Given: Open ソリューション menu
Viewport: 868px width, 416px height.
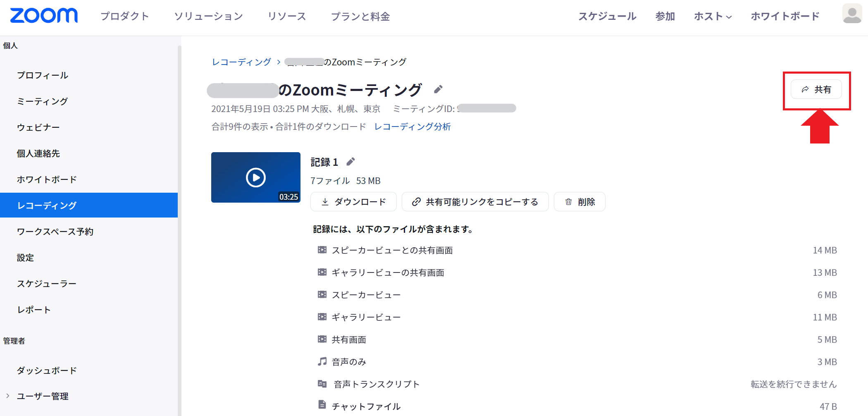Looking at the screenshot, I should coord(209,16).
